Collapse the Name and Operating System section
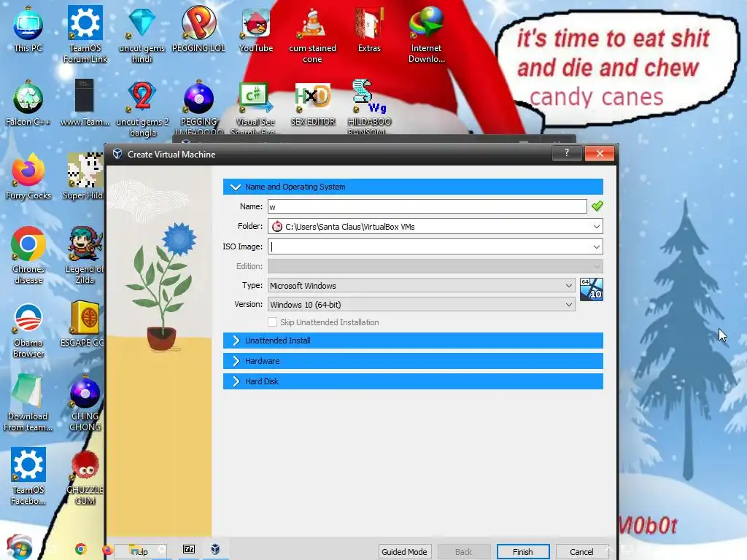 click(x=413, y=187)
